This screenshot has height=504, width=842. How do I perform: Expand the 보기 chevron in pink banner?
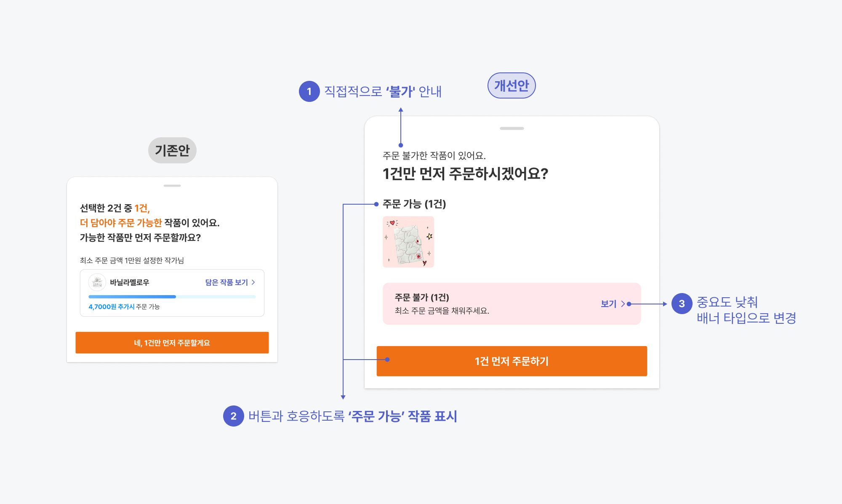pos(623,304)
